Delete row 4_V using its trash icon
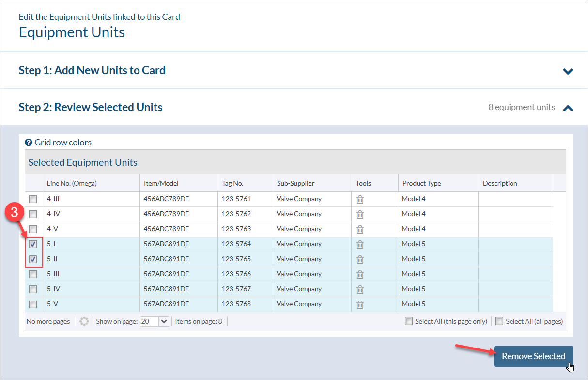 pos(360,229)
